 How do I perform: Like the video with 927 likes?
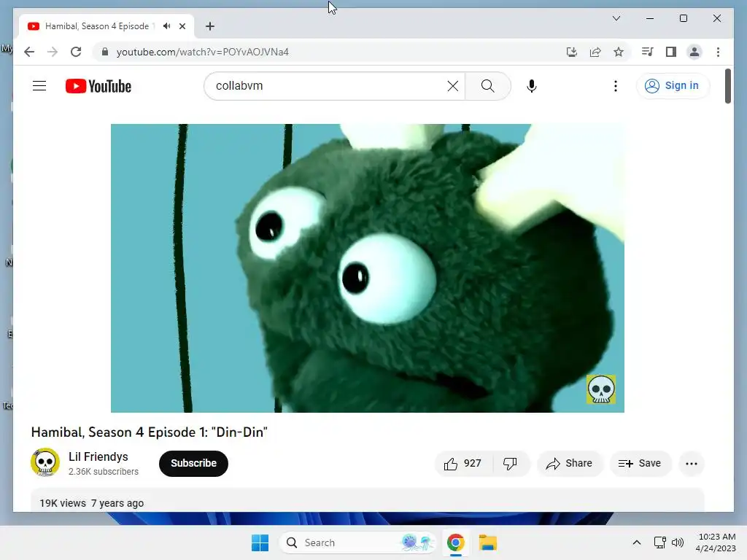pos(463,463)
